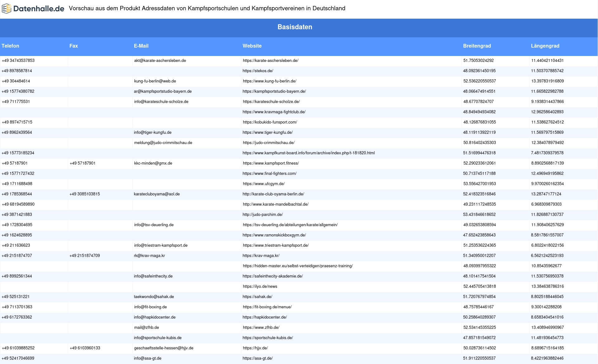The height and width of the screenshot is (364, 598).
Task: Select email mail@zfhb.de
Action: pyautogui.click(x=147, y=328)
